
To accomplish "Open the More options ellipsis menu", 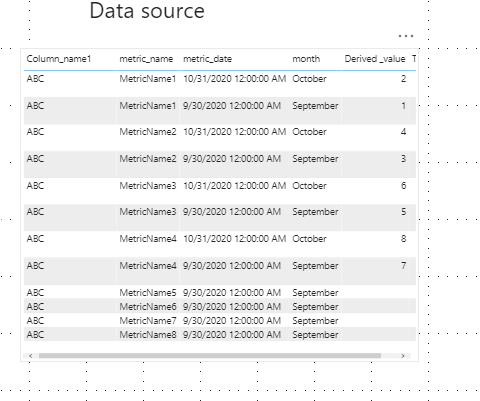I will tap(406, 36).
